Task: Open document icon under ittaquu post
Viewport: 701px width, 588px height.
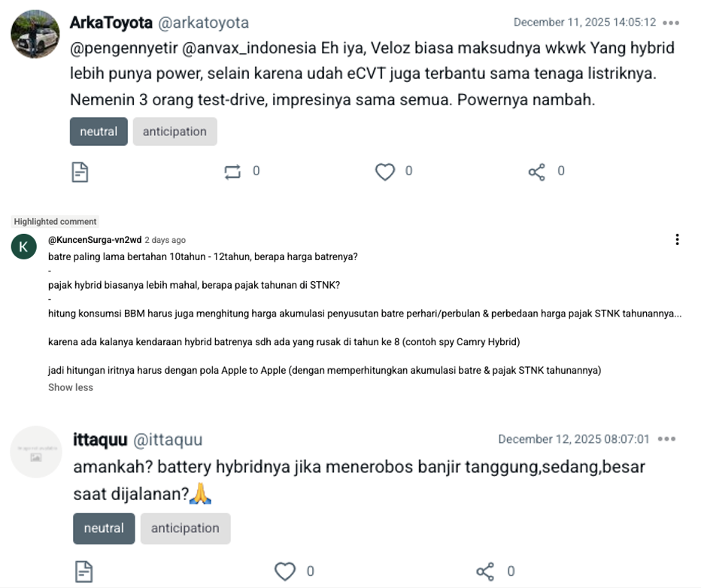Action: pos(83,571)
